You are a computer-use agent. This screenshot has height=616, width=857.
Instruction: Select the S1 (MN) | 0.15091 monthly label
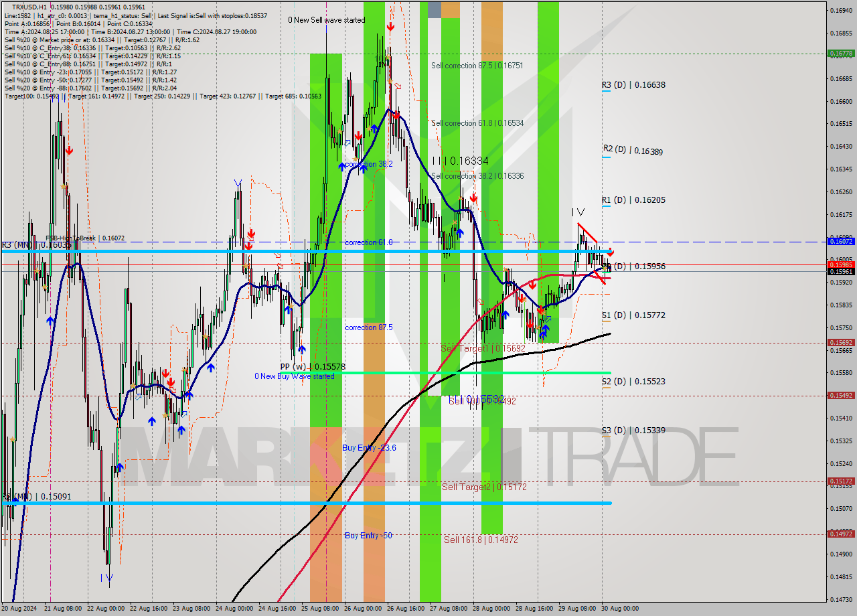(x=37, y=497)
